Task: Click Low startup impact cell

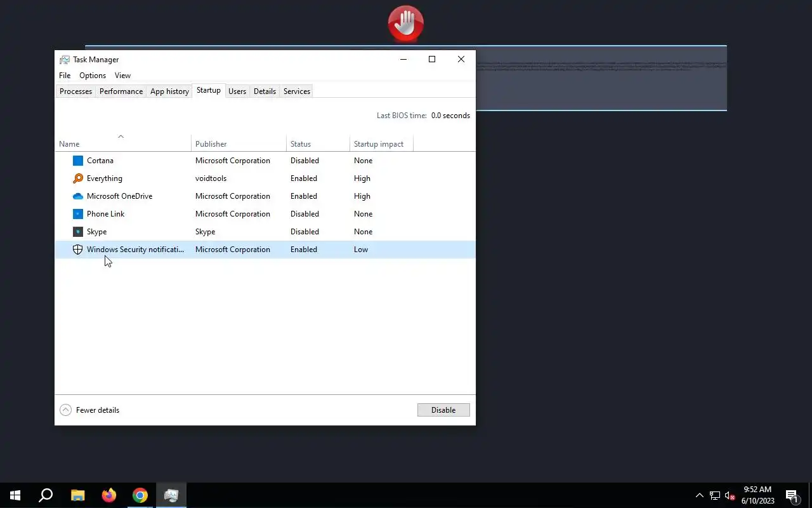Action: [x=361, y=250]
